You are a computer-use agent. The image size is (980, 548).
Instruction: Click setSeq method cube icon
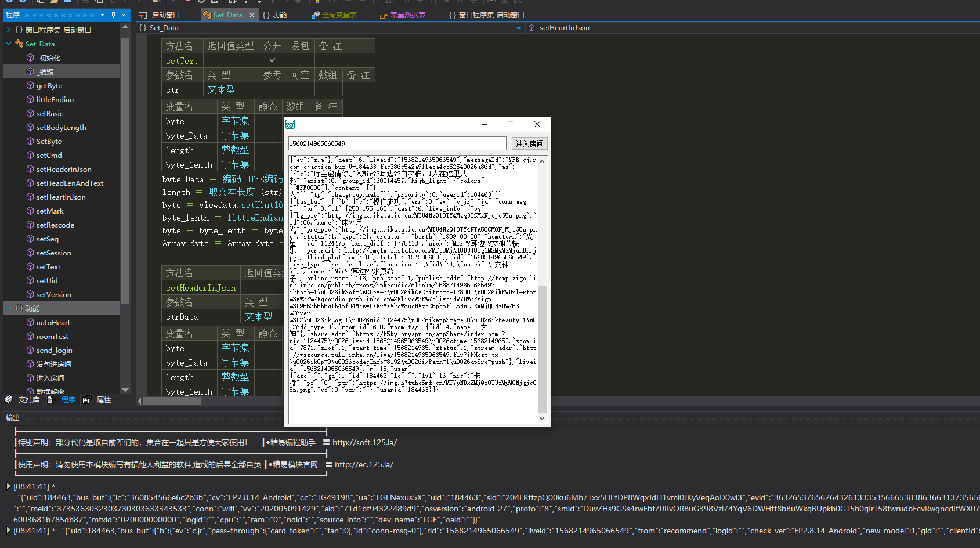pos(30,239)
